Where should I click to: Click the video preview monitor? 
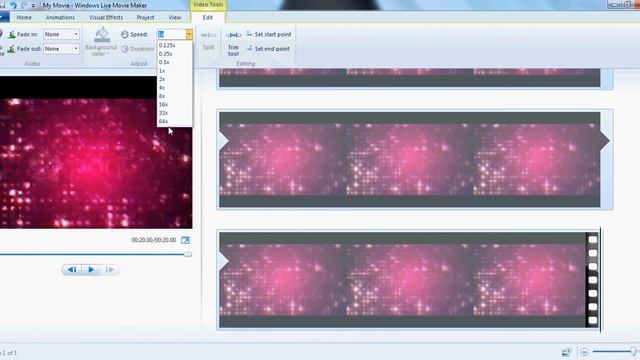pos(96,152)
